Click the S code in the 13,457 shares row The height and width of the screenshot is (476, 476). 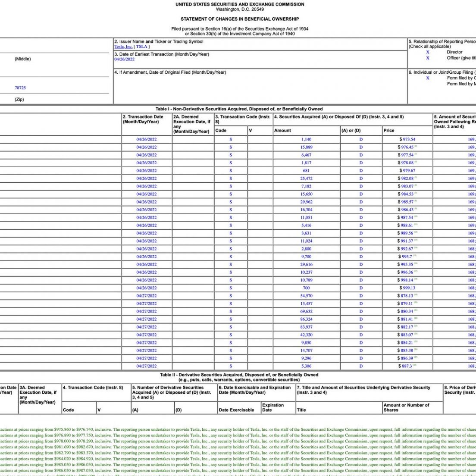coord(231,304)
